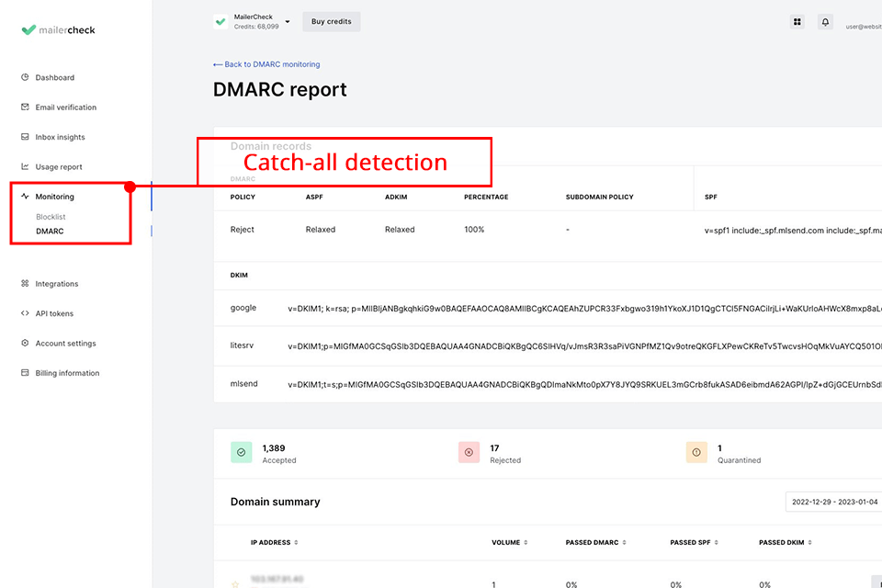Click the Relaxed value under ADKIM
The image size is (882, 588).
pos(400,230)
